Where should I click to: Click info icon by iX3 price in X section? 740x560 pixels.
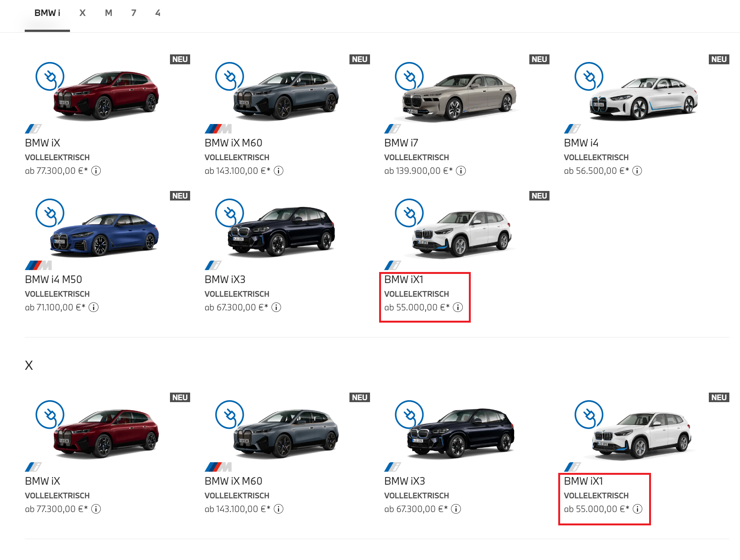(456, 509)
